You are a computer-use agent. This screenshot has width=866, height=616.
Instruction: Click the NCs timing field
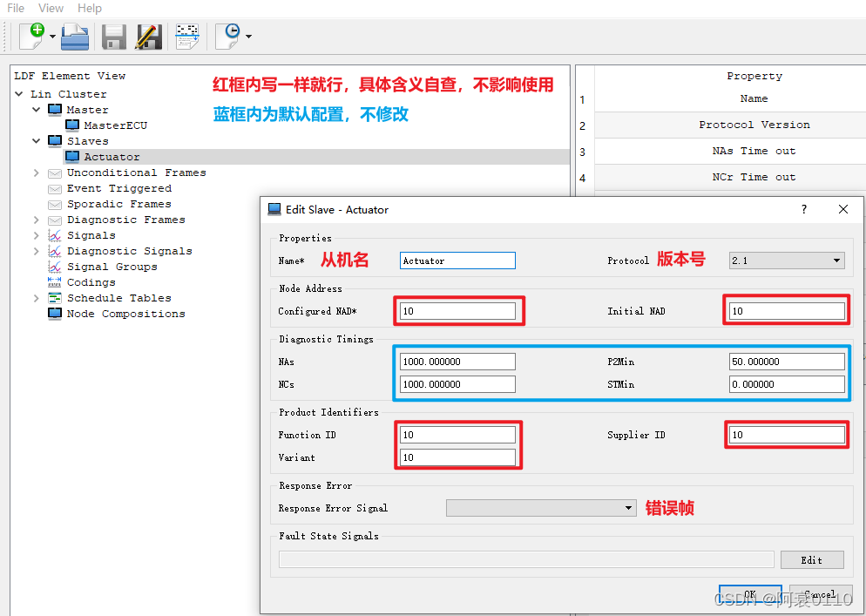[x=457, y=384]
